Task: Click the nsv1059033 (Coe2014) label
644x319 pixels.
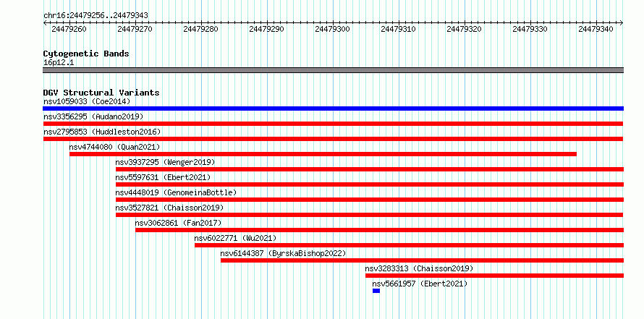Action: 87,101
